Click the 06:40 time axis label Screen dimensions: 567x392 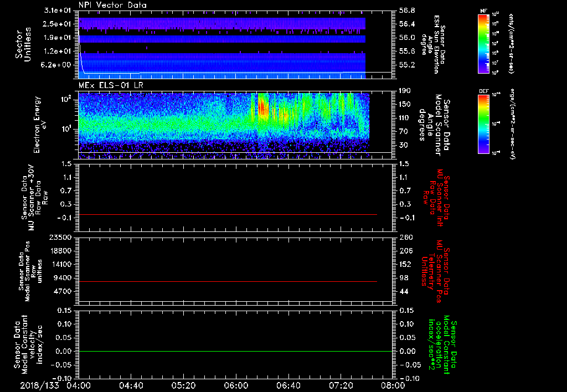tap(288, 385)
